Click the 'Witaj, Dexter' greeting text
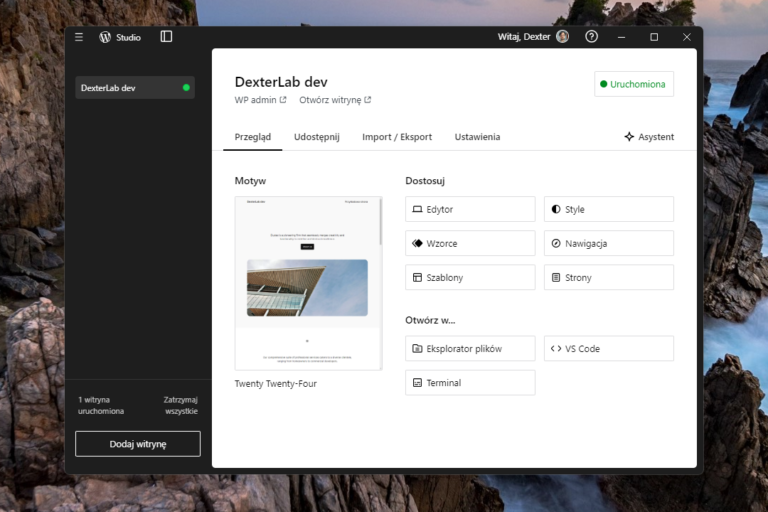This screenshot has height=512, width=768. click(x=524, y=37)
